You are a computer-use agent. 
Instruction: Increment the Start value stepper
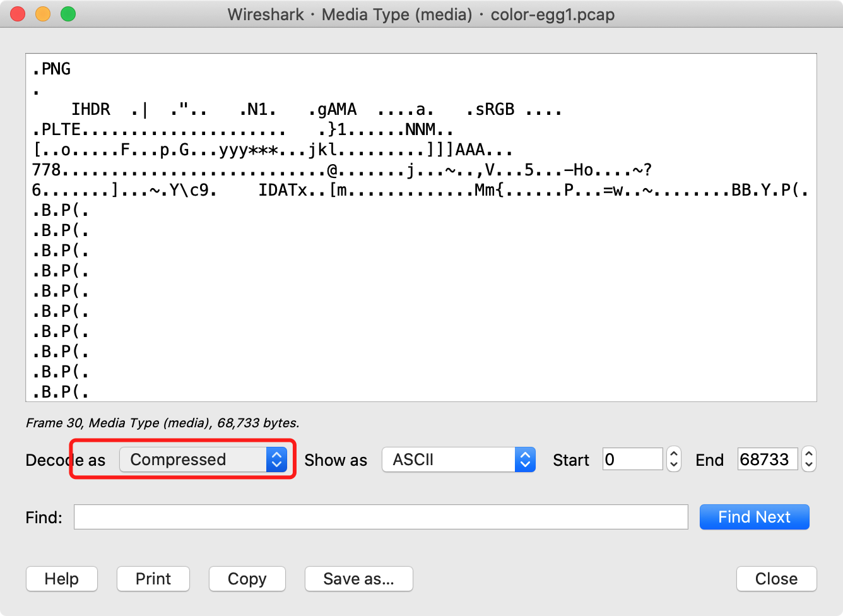point(674,454)
